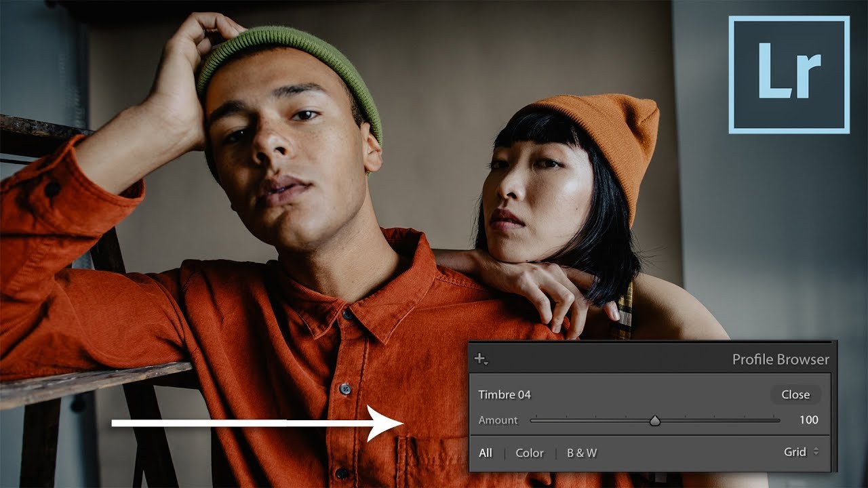This screenshot has width=868, height=488.
Task: Filter profiles by B & W
Action: 582,453
